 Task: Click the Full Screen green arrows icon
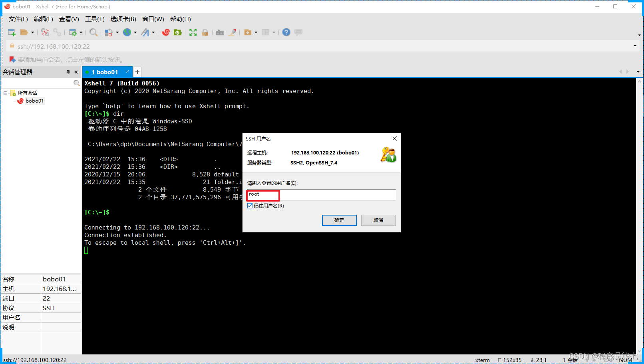point(193,32)
